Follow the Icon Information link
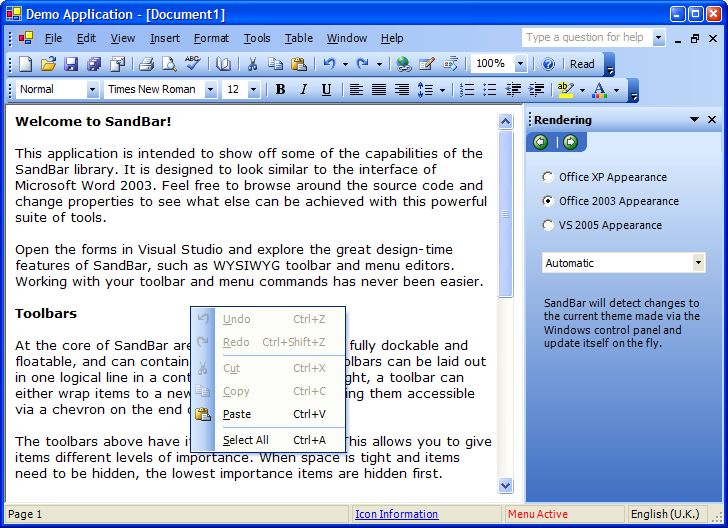 [396, 514]
